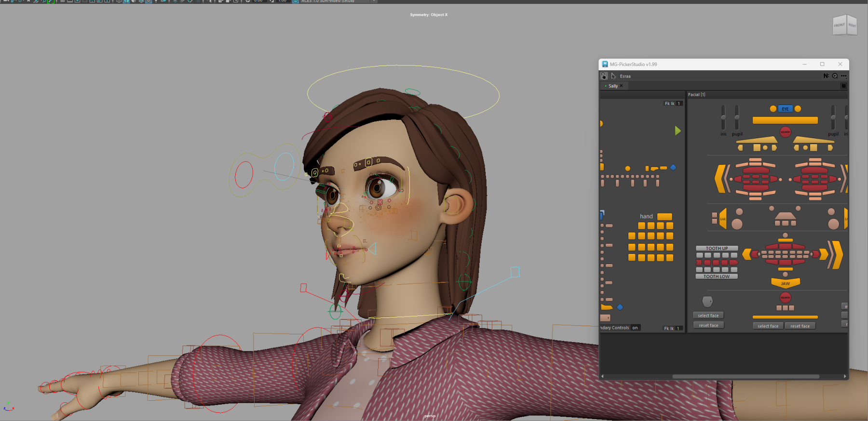868x421 pixels.
Task: Select the red eye-aim circle control in the viewport
Action: 244,174
